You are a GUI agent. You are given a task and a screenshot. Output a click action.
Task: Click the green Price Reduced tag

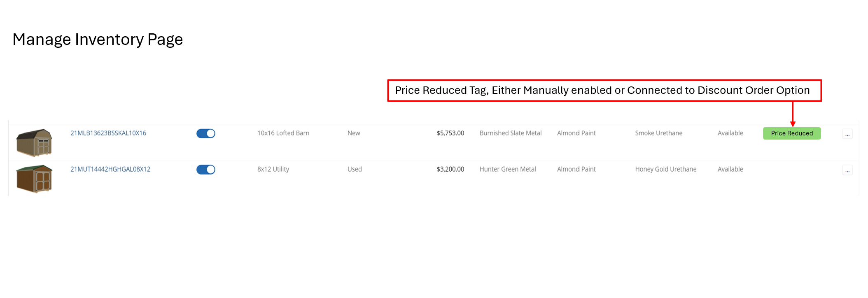(791, 133)
